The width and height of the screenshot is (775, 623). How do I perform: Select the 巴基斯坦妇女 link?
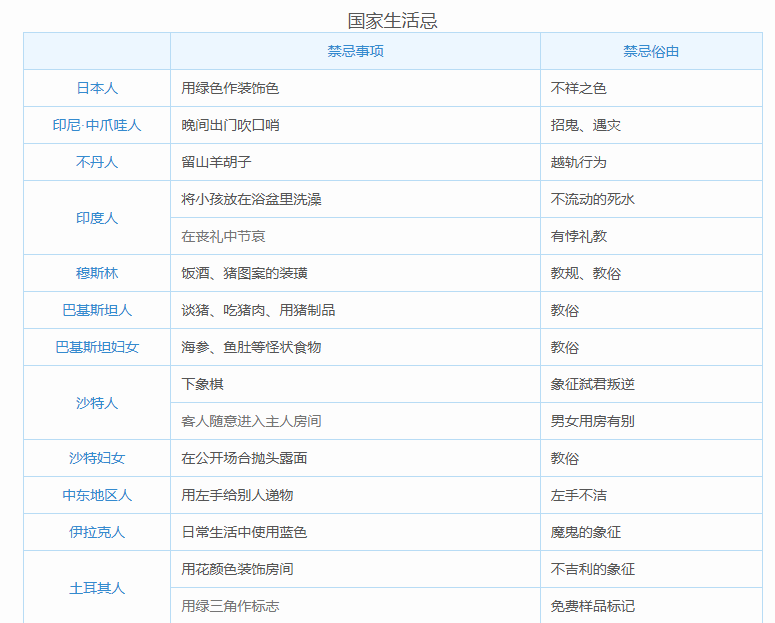pyautogui.click(x=97, y=347)
